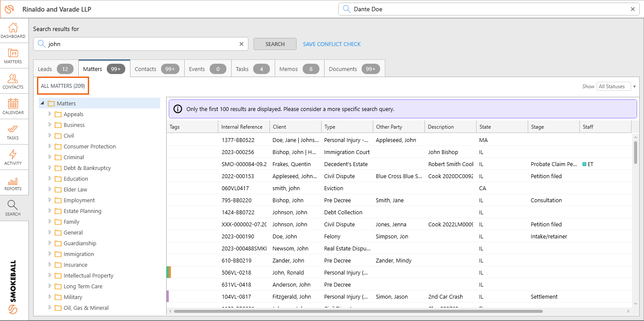Click the vertical scrollbar of results table

coord(636,152)
